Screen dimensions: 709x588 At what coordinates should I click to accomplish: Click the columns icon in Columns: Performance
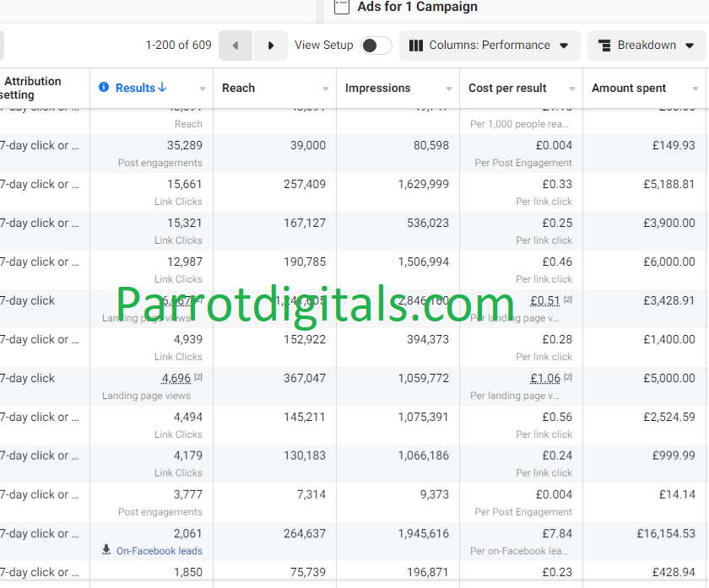coord(415,46)
